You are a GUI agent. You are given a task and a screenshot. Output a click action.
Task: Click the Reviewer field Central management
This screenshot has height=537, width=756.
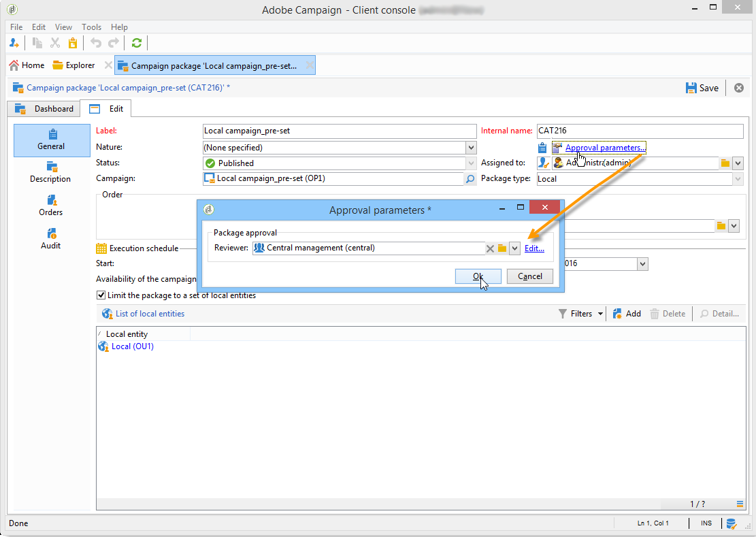click(x=368, y=248)
